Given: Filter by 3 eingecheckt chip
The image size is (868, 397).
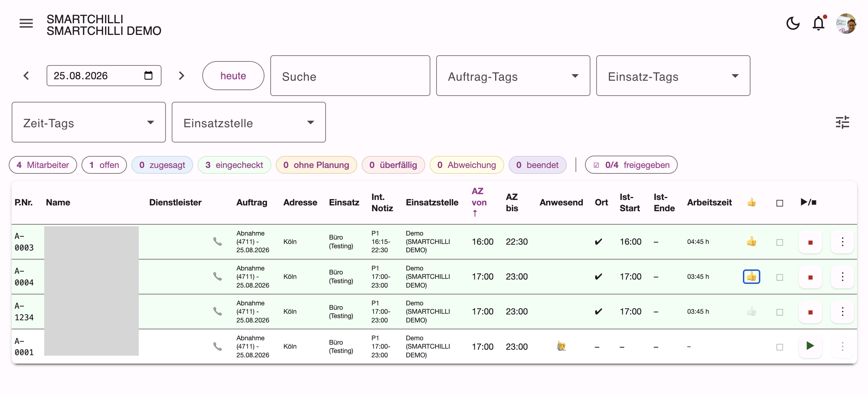Looking at the screenshot, I should point(234,165).
